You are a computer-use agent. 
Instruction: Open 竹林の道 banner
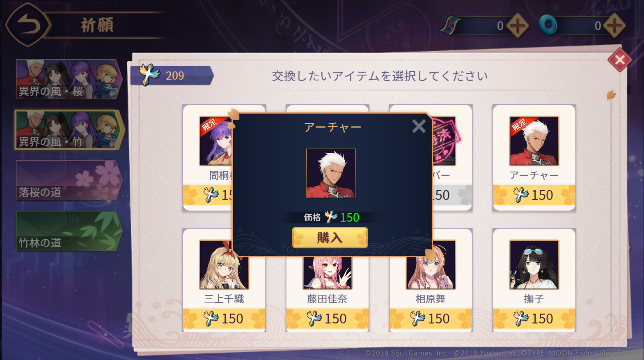pyautogui.click(x=69, y=231)
